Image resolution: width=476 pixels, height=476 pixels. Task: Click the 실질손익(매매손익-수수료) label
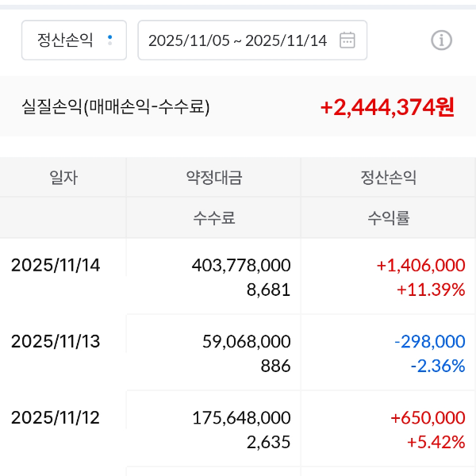(116, 107)
